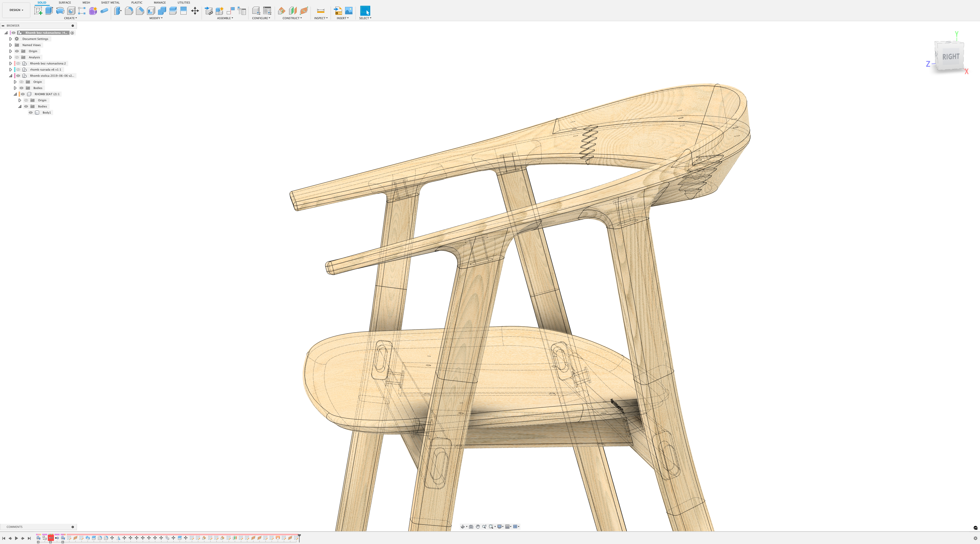Viewport: 980px width, 544px height.
Task: Select the Extrude tool icon
Action: (49, 11)
